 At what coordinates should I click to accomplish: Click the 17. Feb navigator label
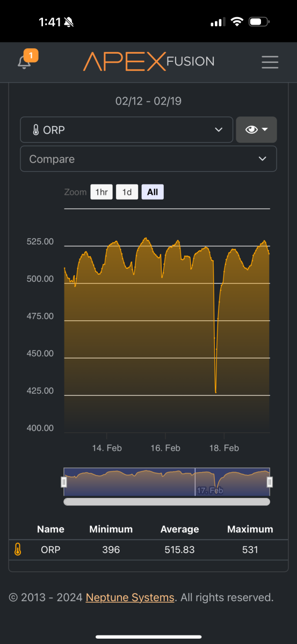click(x=210, y=491)
